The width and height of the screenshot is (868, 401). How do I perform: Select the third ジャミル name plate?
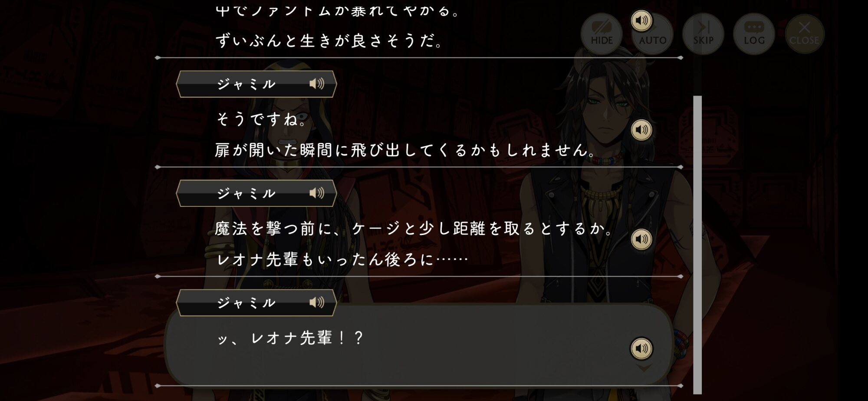256,303
